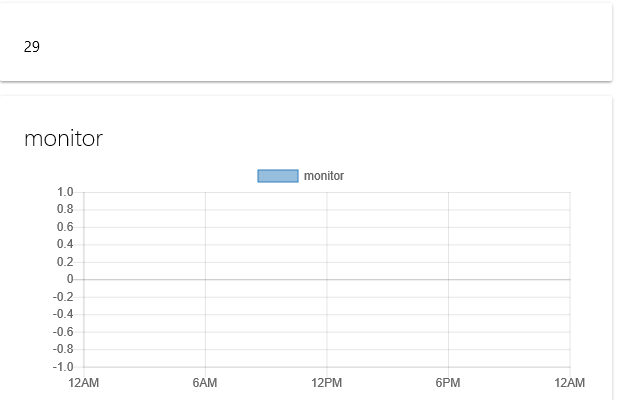
Task: Click the leftmost 12AM x-axis label
Action: (x=84, y=383)
